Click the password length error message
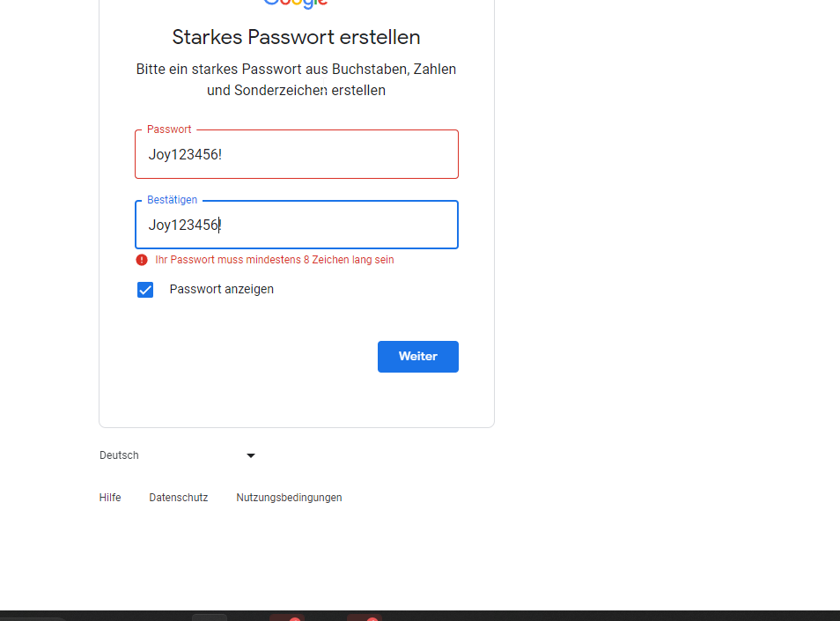Screen dimensions: 840x621 click(275, 260)
